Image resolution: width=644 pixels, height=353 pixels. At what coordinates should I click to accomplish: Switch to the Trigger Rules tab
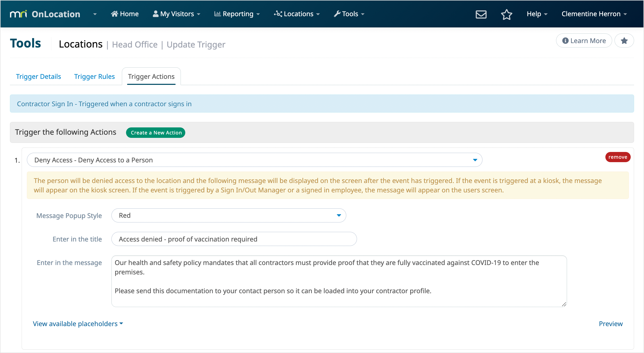click(94, 77)
